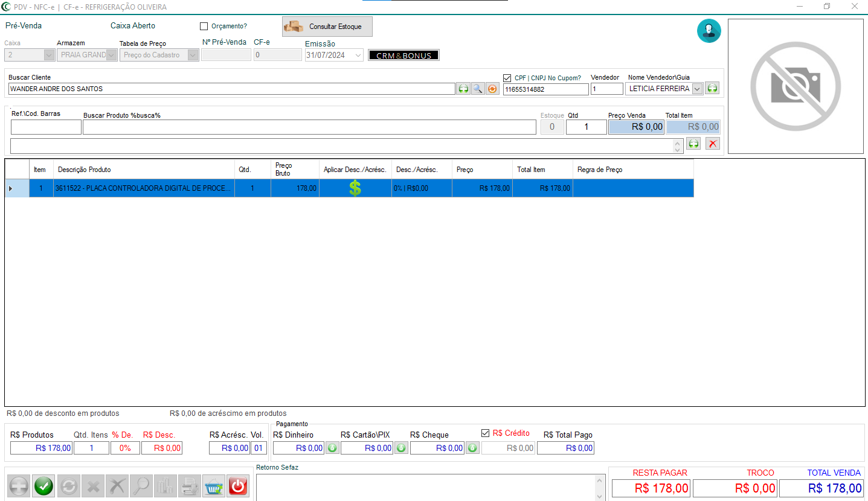Click the teal user profile icon
The height and width of the screenshot is (501, 868).
[709, 31]
